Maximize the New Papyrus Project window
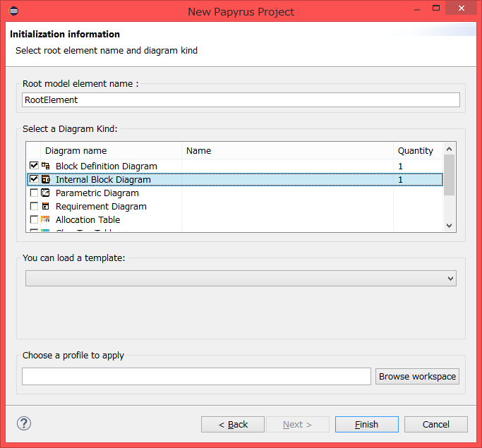This screenshot has width=482, height=448. point(436,8)
